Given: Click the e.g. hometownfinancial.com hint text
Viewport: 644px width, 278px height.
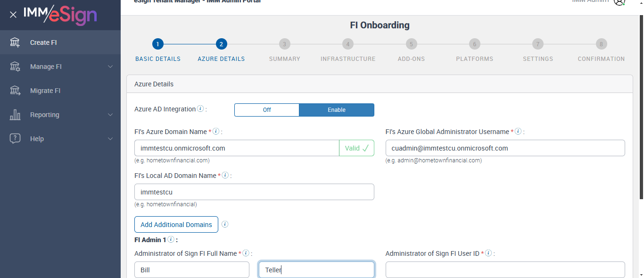Looking at the screenshot, I should pos(172,160).
